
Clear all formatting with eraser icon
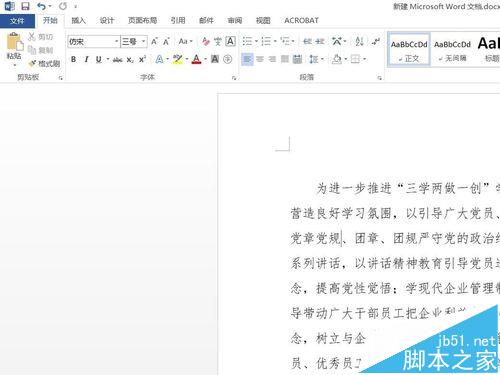click(x=206, y=42)
